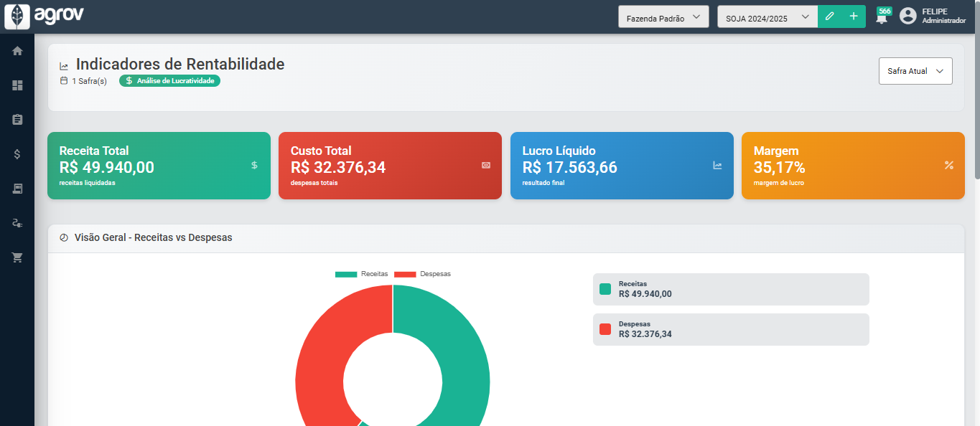
Task: Open the clipboard icon in sidebar
Action: click(x=17, y=120)
